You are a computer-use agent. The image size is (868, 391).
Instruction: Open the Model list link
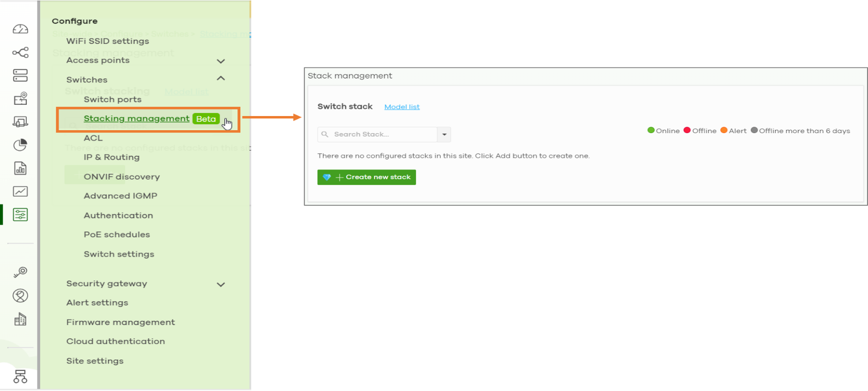pos(402,107)
